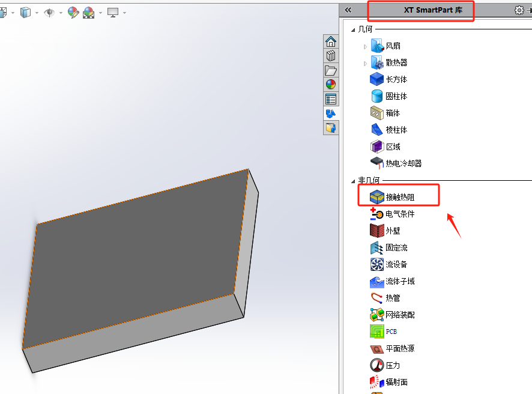Screen dimensions: 532x394
Task: Select the 区域 region icon
Action: (377, 147)
